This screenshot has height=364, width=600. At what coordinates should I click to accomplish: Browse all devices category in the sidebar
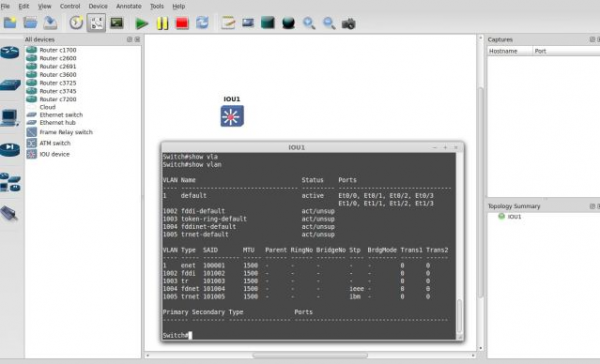(x=10, y=182)
